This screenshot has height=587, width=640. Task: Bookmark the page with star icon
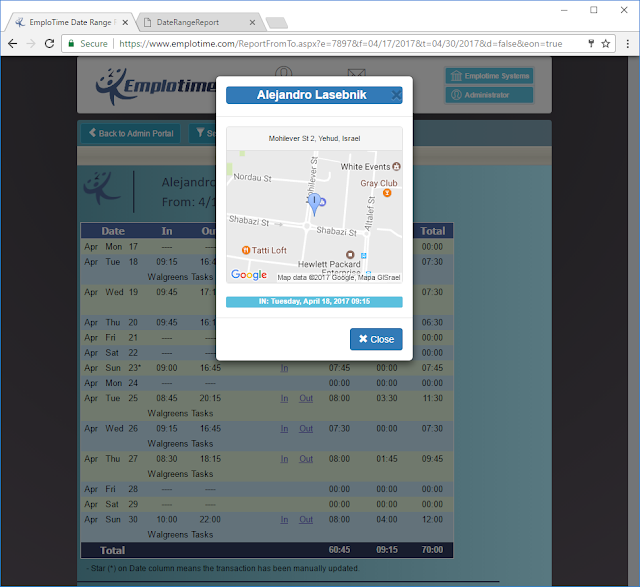click(606, 44)
